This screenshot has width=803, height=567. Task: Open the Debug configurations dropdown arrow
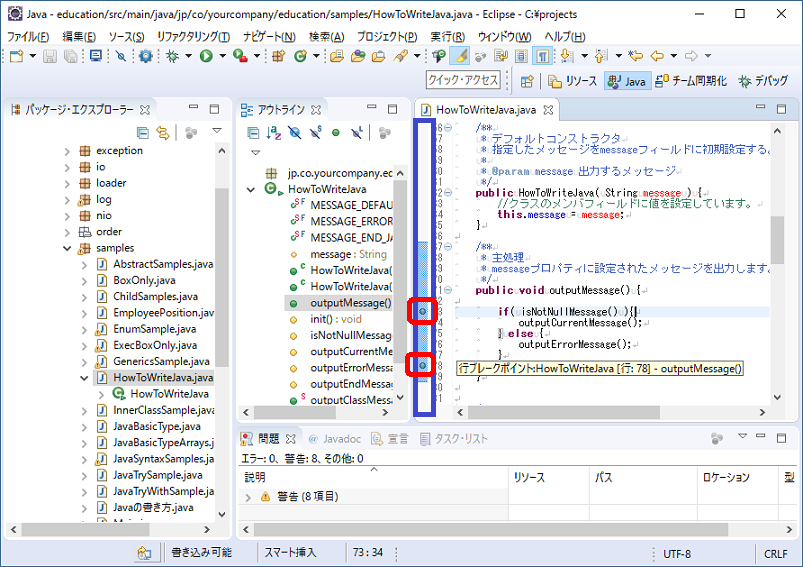pyautogui.click(x=188, y=56)
